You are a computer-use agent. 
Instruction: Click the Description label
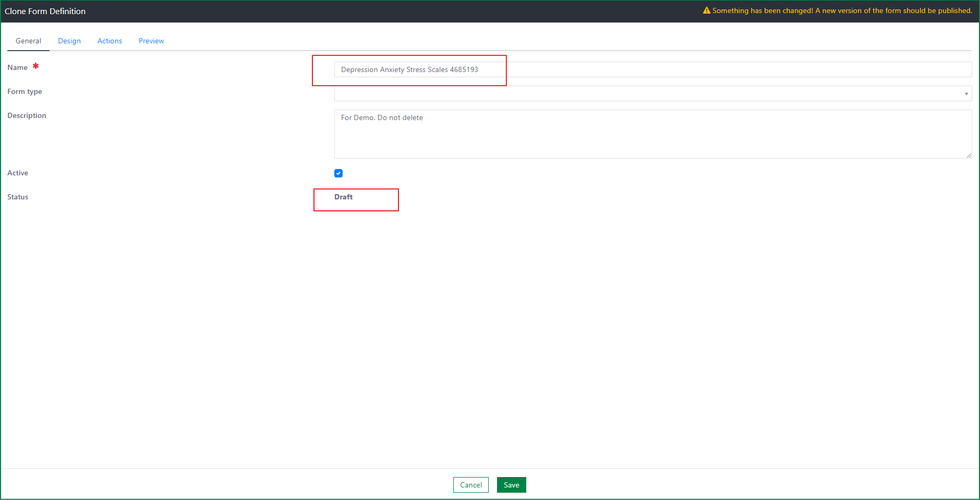tap(27, 115)
